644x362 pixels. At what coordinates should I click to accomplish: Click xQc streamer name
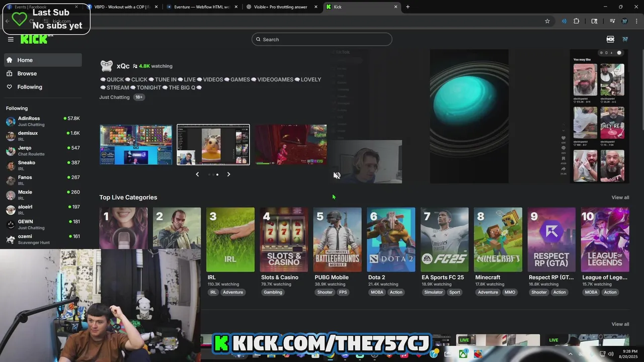click(123, 66)
